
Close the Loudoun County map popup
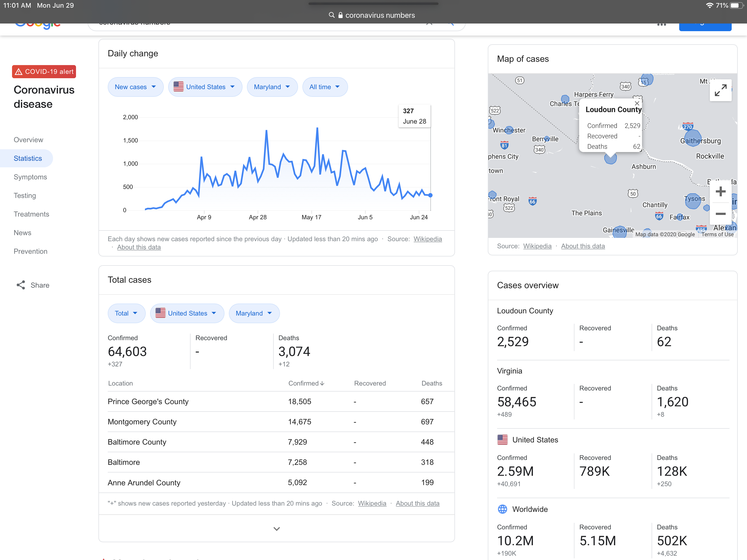[x=637, y=103]
